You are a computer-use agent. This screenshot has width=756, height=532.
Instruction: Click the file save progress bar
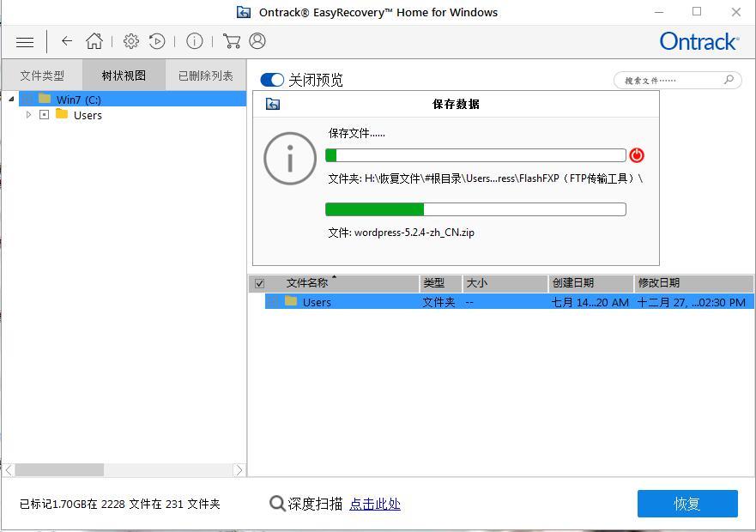476,209
